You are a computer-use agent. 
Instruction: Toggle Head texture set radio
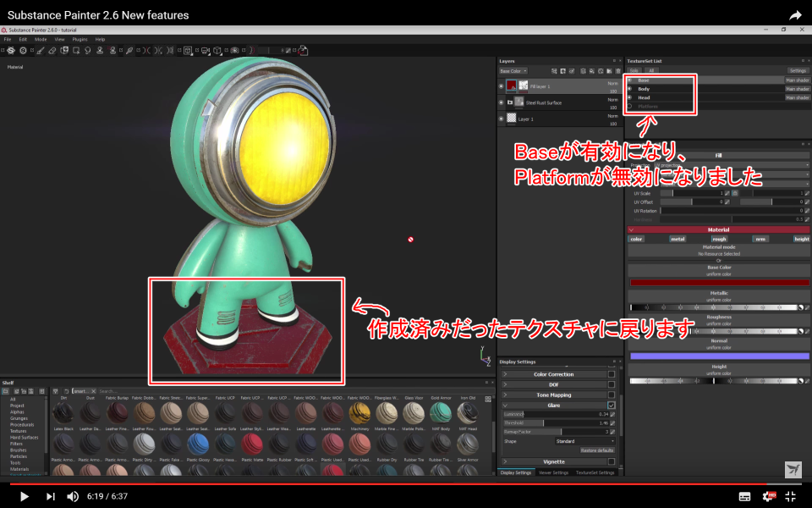click(629, 97)
